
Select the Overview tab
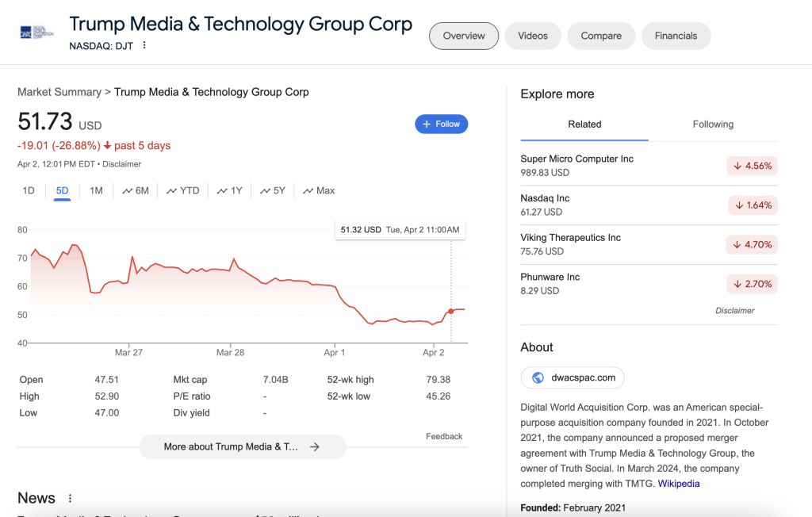(464, 36)
